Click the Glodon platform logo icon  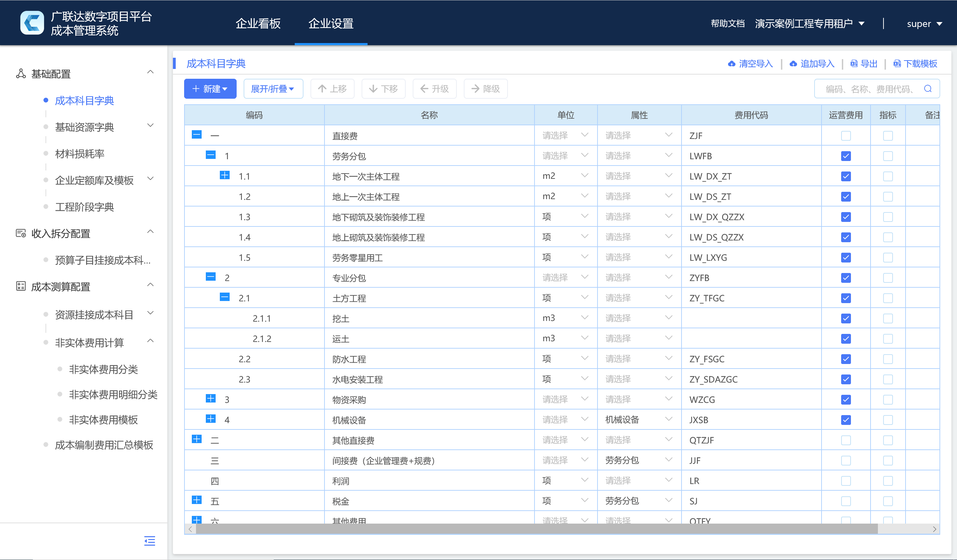point(32,23)
